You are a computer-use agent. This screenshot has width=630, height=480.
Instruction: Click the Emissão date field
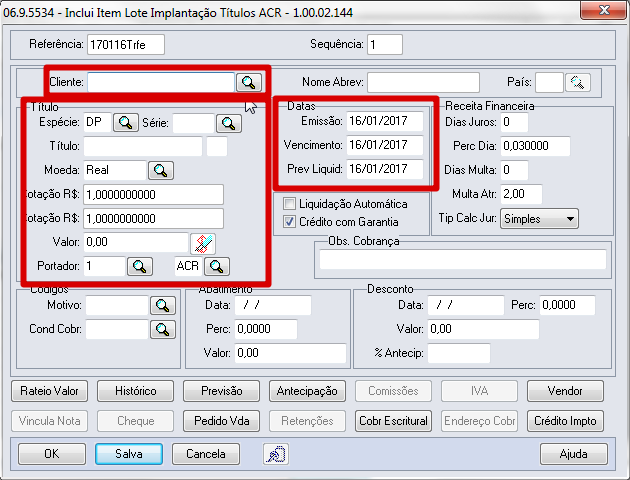point(385,121)
